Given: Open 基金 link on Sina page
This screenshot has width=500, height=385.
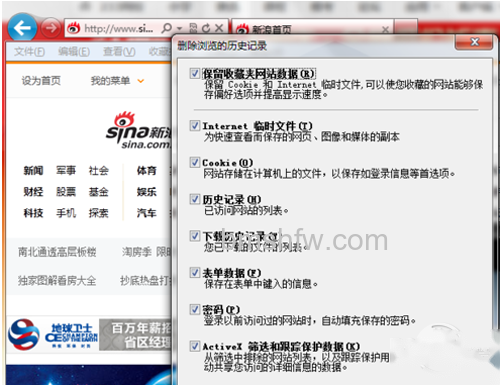Looking at the screenshot, I should coord(99,192).
